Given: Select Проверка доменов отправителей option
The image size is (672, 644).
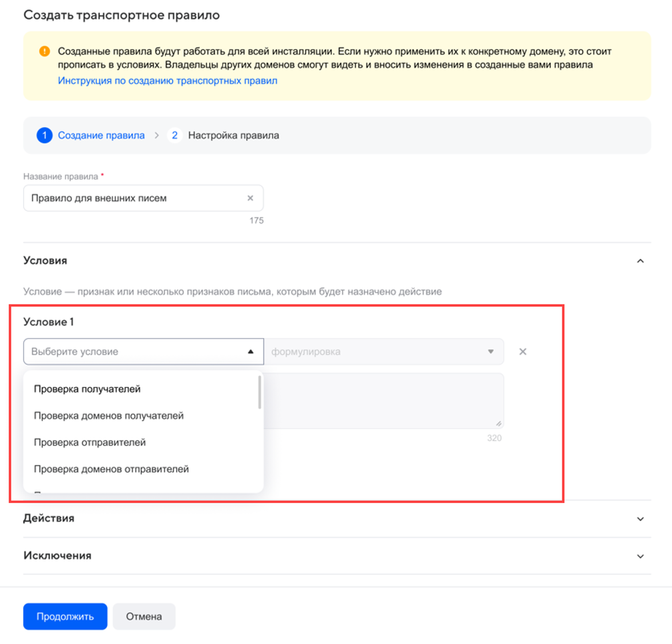Looking at the screenshot, I should pyautogui.click(x=111, y=469).
